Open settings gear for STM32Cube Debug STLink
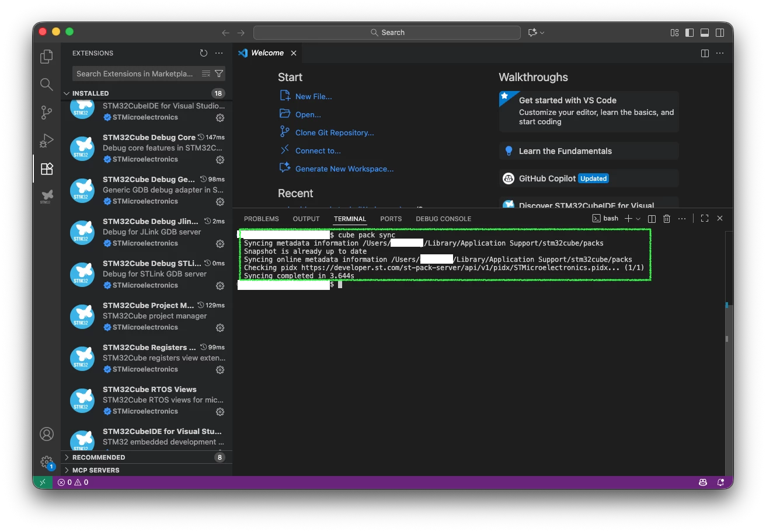Screen dimensions: 766x532 [x=220, y=285]
